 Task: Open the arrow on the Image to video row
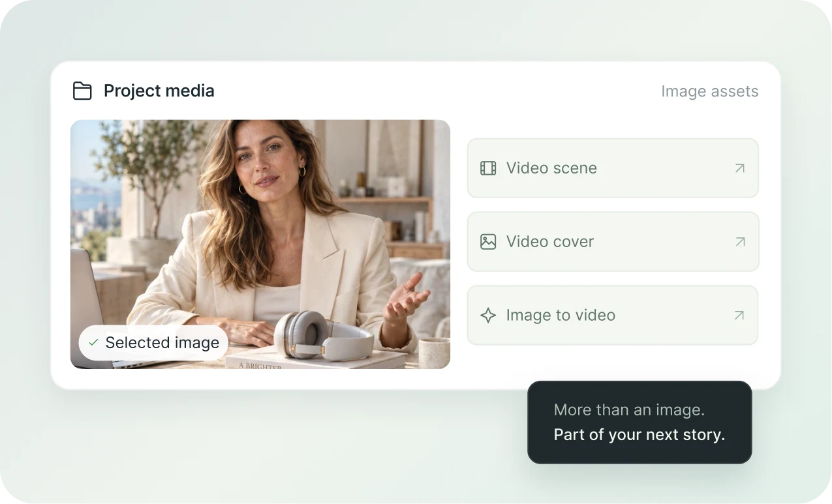coord(739,316)
